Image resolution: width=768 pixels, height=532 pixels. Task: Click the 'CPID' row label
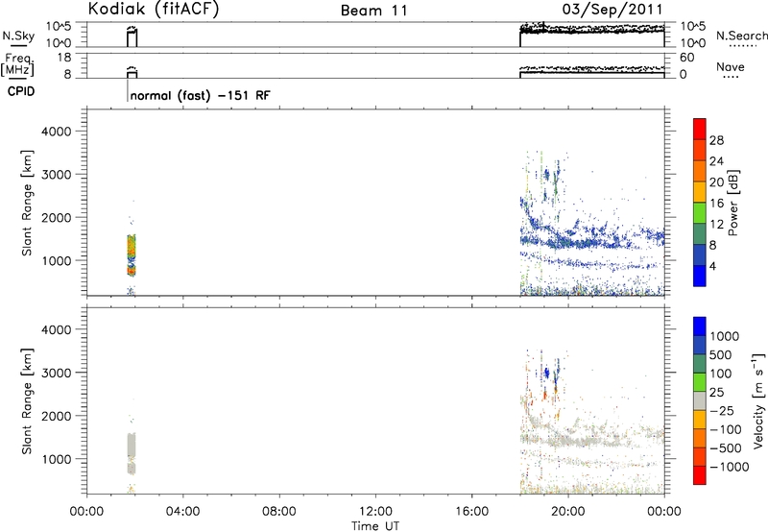[x=21, y=91]
